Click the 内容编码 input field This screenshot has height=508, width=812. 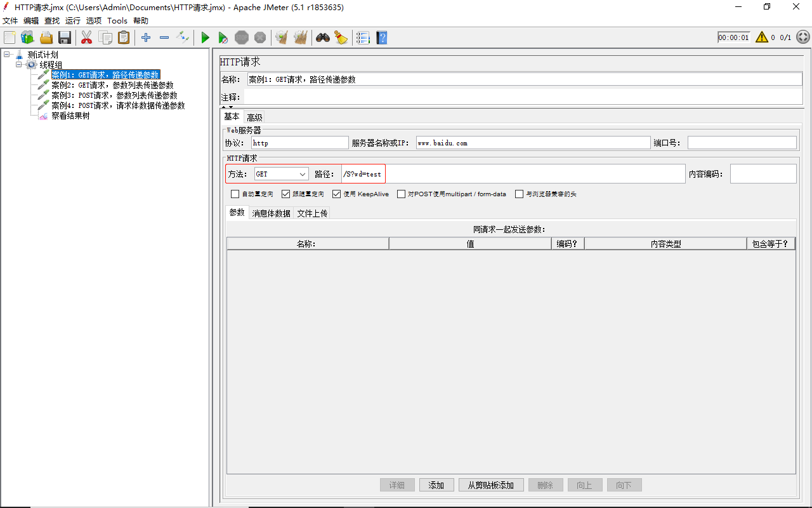click(763, 174)
